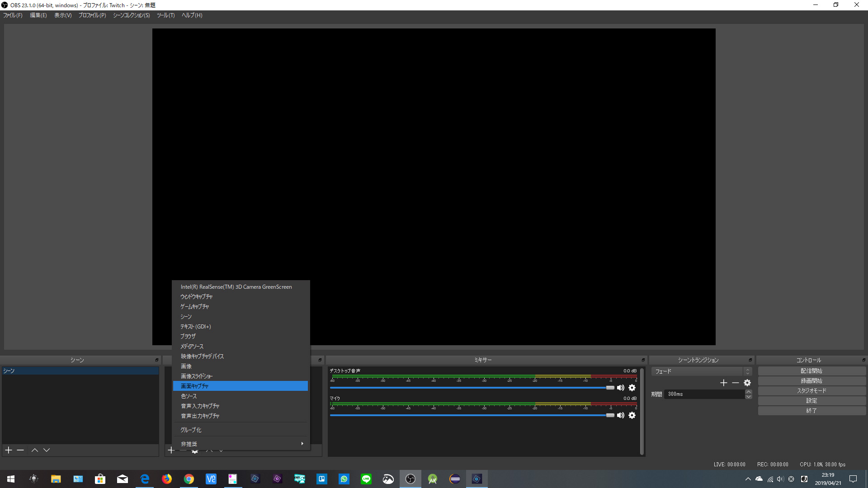Image resolution: width=868 pixels, height=488 pixels.
Task: Click add scene plus icon
Action: [9, 450]
